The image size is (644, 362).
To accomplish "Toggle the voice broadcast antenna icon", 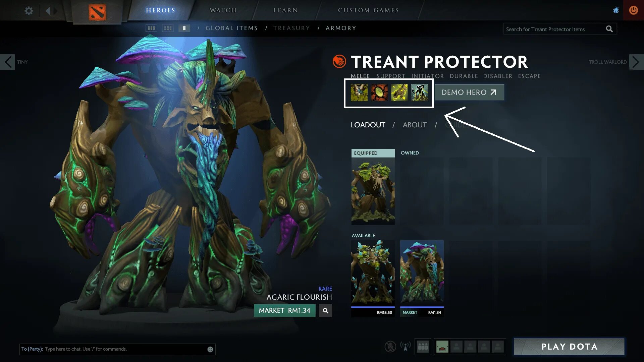I will 405,347.
